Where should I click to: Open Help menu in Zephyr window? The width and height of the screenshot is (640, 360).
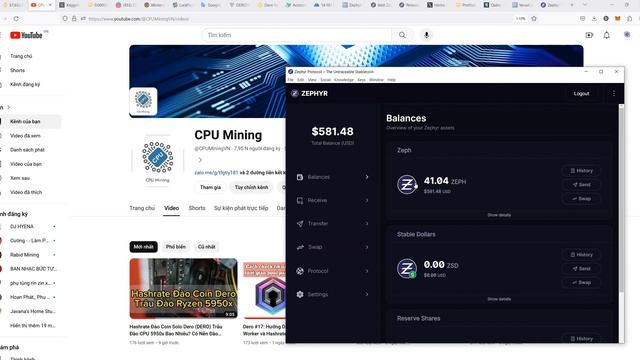pyautogui.click(x=391, y=80)
